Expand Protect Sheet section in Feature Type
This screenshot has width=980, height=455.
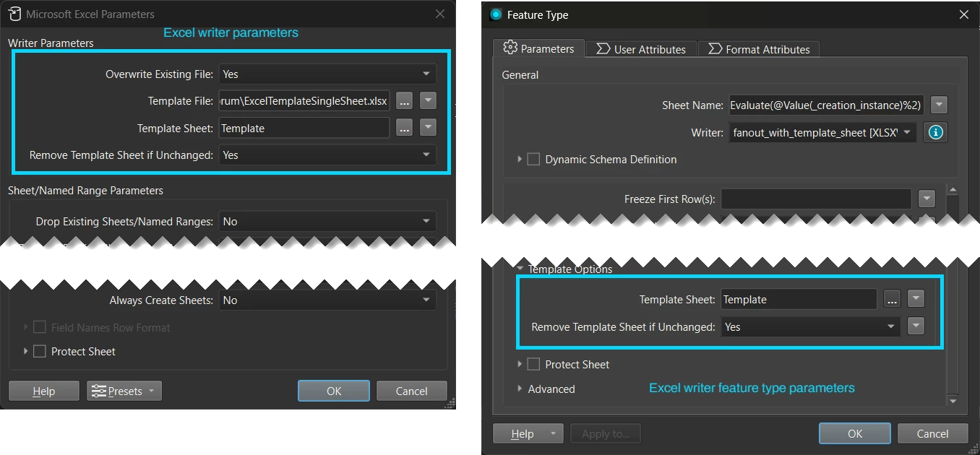pos(520,364)
